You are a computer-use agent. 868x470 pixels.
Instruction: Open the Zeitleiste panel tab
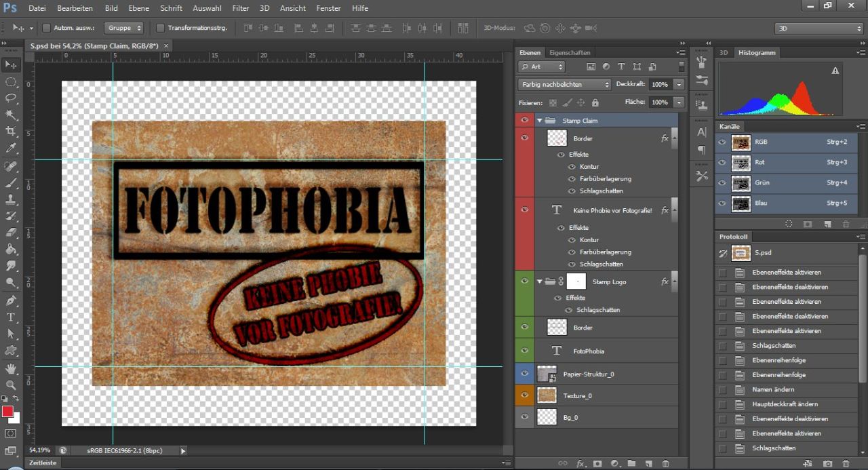pos(42,463)
